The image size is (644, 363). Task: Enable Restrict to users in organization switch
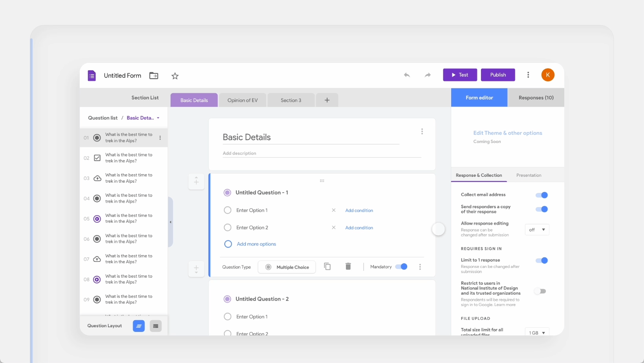pos(540,291)
